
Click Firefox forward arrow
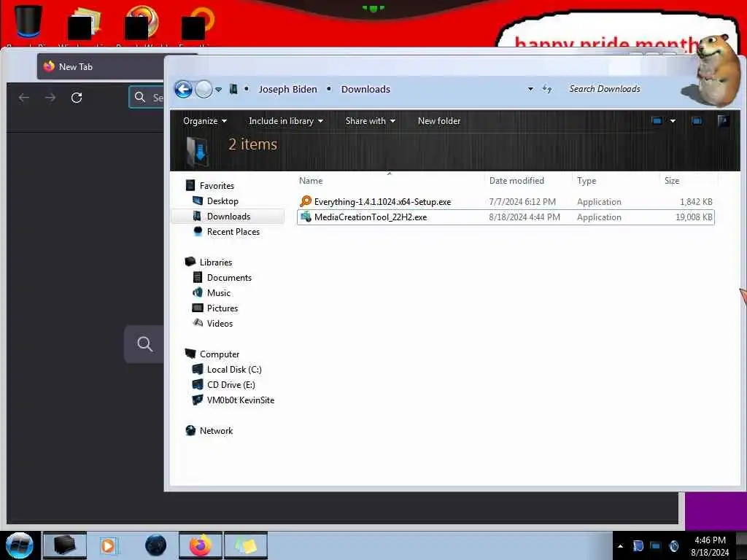(50, 98)
